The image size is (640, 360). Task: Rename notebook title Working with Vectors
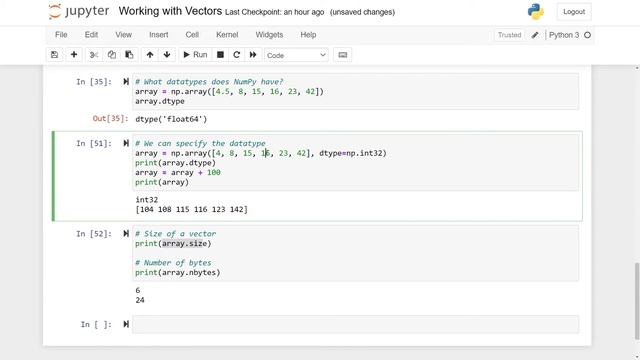[170, 11]
